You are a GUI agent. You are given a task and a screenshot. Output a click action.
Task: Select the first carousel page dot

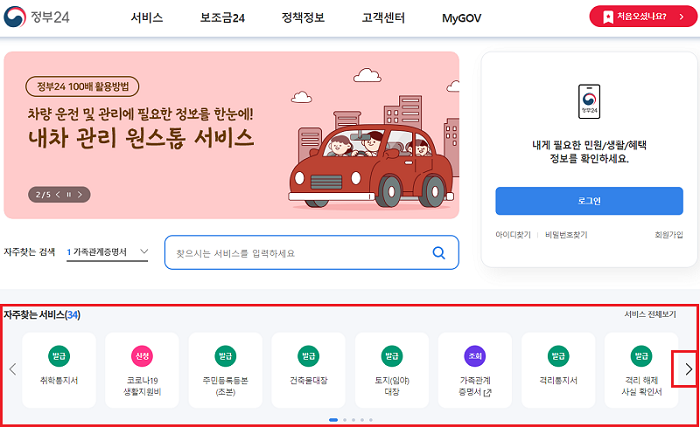pyautogui.click(x=333, y=420)
